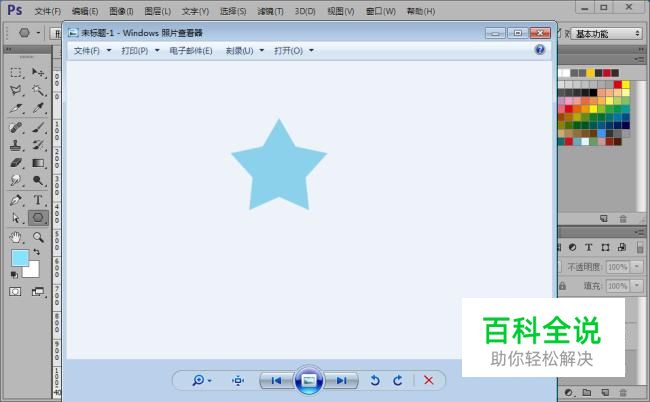Select the History Brush tool
This screenshot has width=650, height=402.
[x=38, y=145]
